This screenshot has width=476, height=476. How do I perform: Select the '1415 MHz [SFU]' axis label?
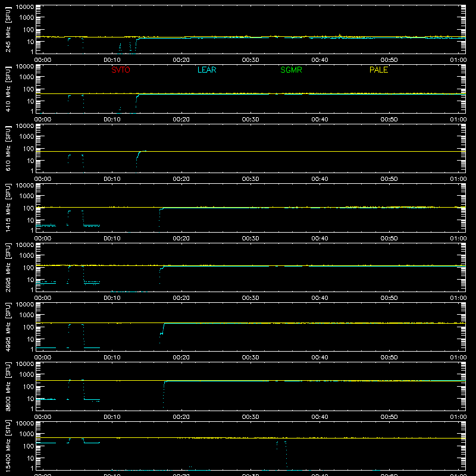[x=8, y=208]
